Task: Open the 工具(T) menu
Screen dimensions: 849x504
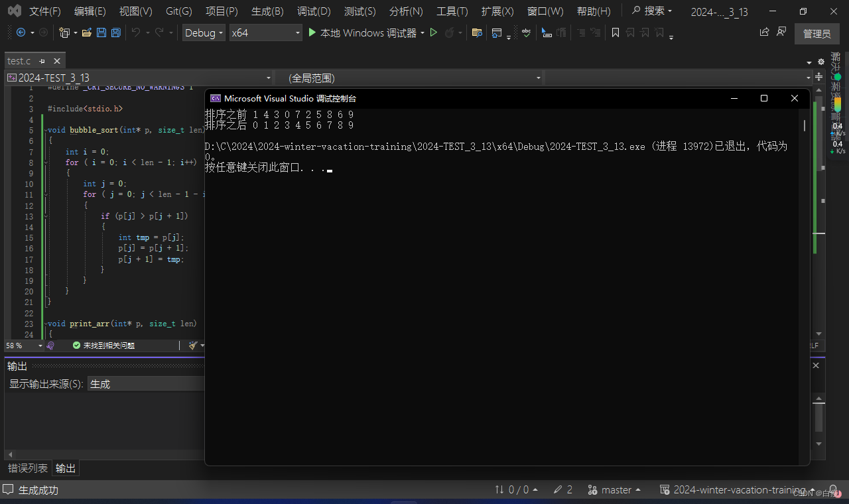Action: tap(452, 11)
